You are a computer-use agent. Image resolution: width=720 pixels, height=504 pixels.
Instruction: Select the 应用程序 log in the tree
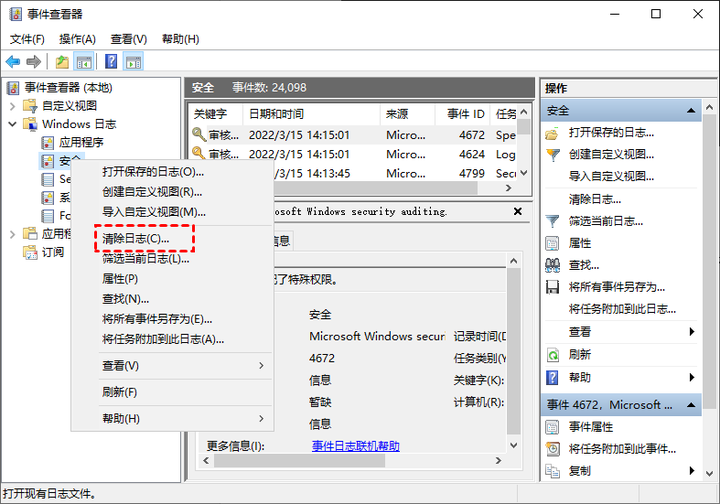pos(81,142)
